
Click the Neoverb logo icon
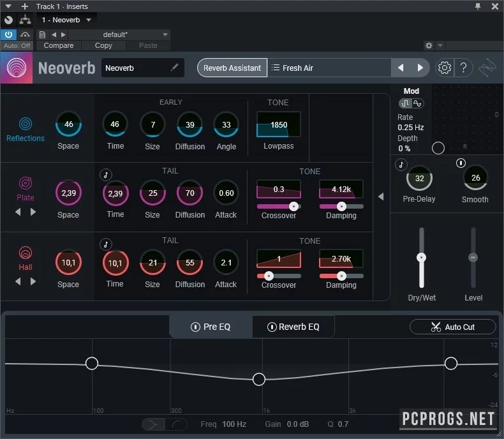tap(17, 68)
